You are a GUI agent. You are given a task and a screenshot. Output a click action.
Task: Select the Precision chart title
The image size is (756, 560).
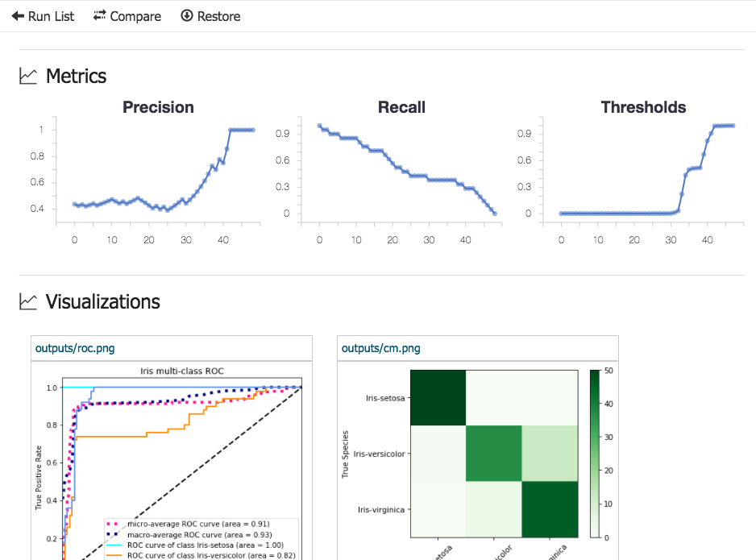158,107
